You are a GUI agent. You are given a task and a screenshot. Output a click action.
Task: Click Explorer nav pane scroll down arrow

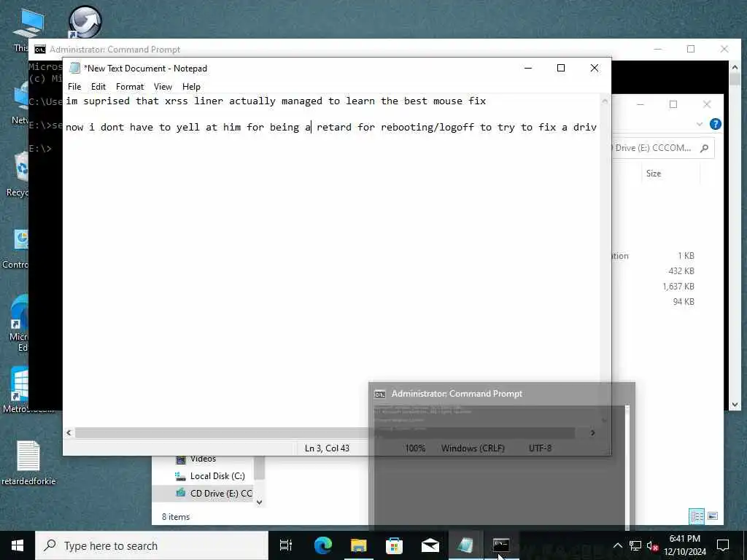point(259,502)
